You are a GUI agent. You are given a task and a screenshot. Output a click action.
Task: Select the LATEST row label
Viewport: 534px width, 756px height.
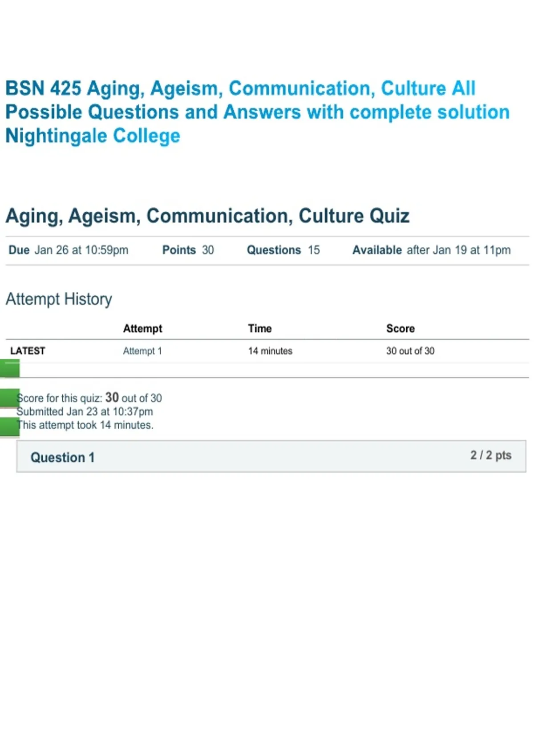pos(28,351)
